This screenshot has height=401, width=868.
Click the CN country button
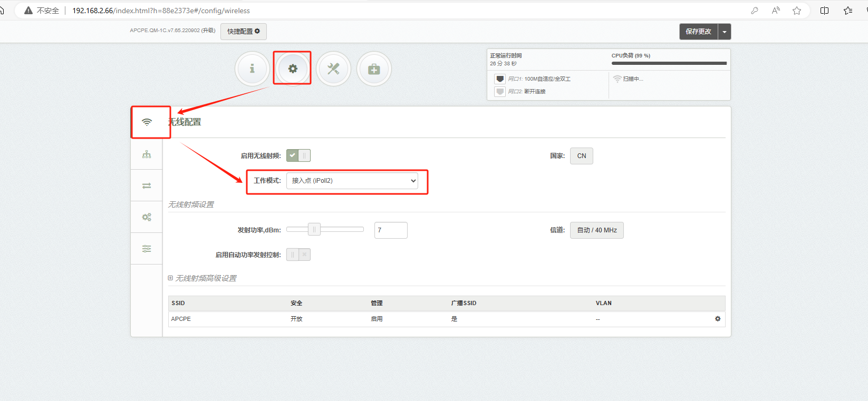pos(582,156)
